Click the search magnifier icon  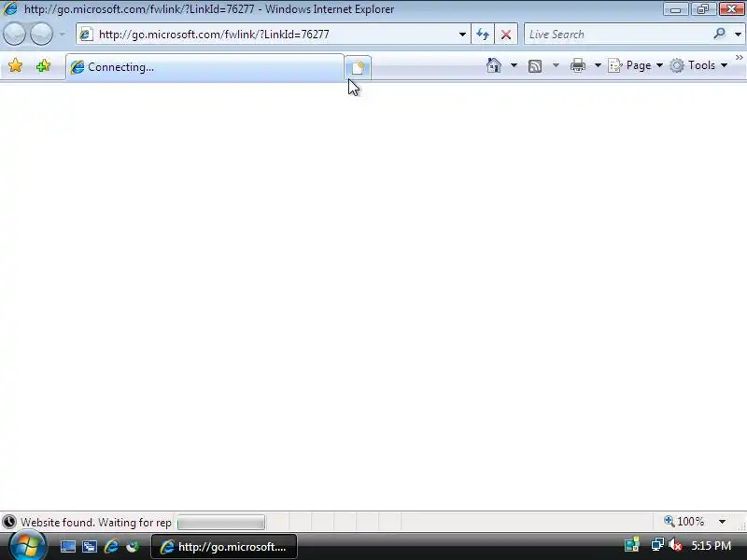719,34
